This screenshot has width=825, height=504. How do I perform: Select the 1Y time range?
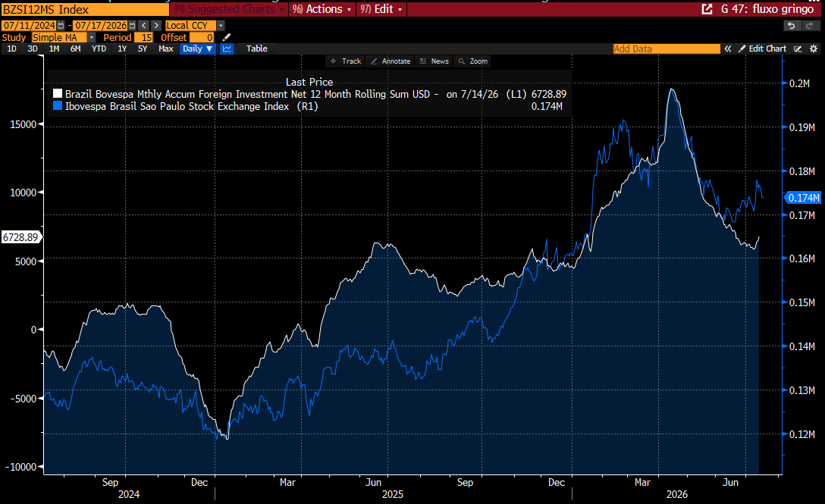[122, 49]
